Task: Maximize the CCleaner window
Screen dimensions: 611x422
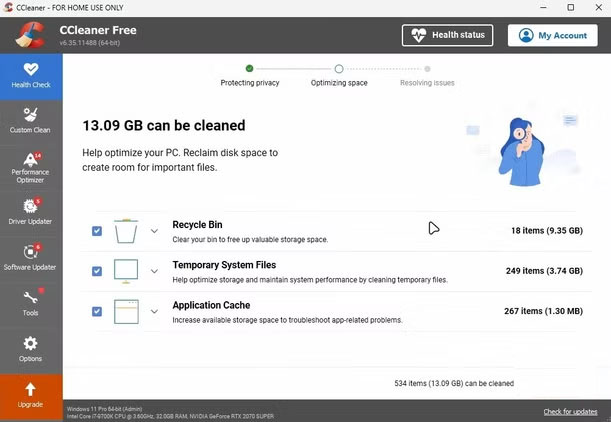Action: tap(571, 7)
